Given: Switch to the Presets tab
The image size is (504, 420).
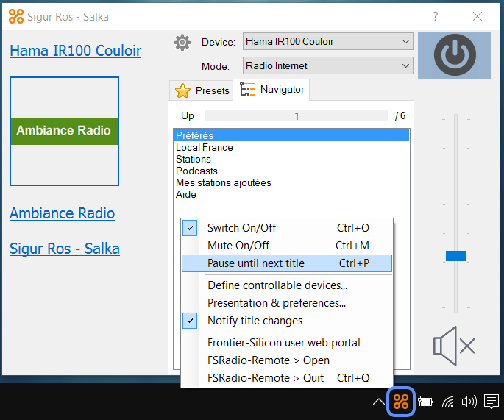Looking at the screenshot, I should point(202,90).
